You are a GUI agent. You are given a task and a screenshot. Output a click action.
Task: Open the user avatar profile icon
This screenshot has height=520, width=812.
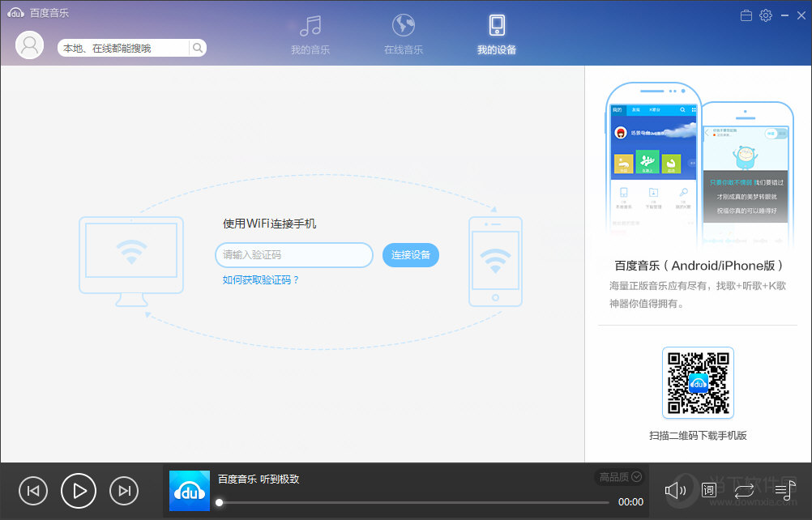click(x=29, y=45)
